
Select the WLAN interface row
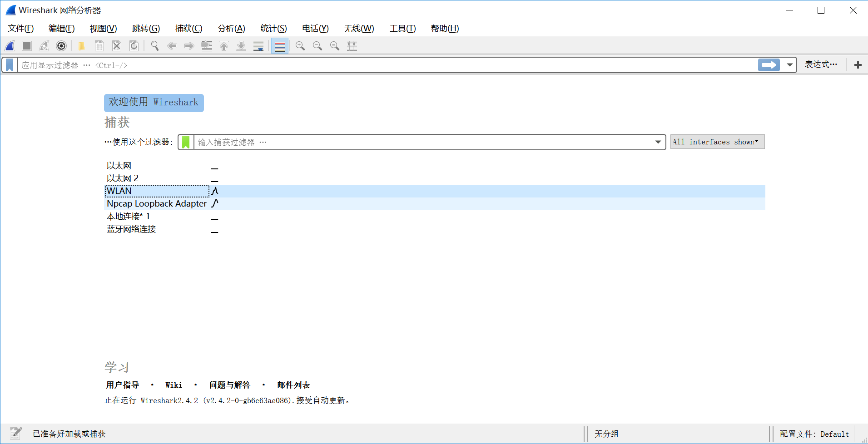435,191
